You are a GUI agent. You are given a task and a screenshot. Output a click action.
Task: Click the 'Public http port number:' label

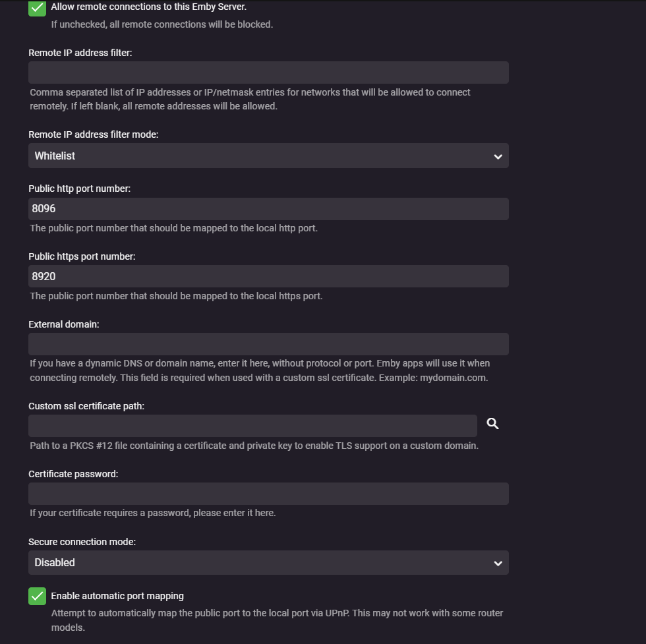pyautogui.click(x=80, y=189)
